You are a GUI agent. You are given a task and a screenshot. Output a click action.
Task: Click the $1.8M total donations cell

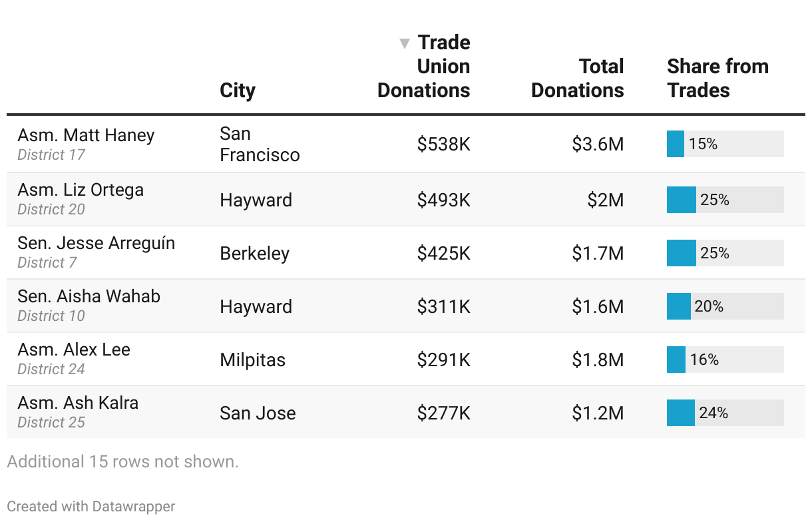[x=598, y=360]
